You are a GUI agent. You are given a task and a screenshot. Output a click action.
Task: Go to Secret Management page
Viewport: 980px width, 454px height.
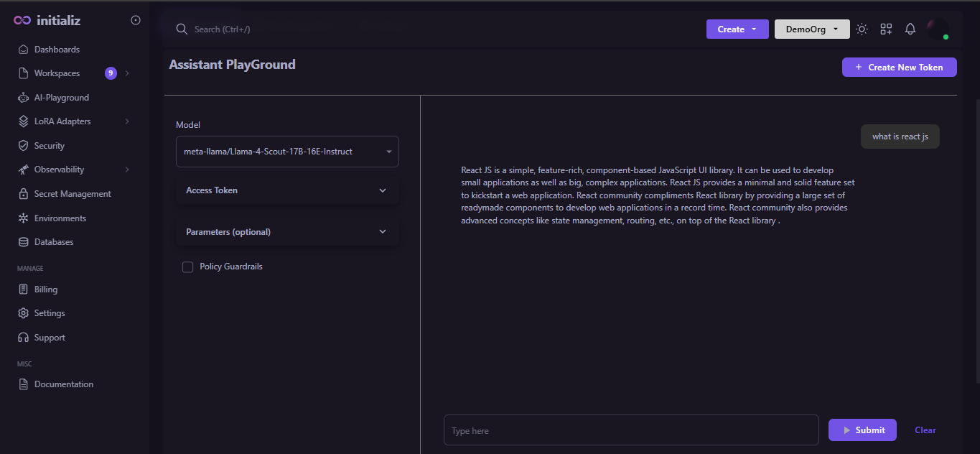coord(72,194)
